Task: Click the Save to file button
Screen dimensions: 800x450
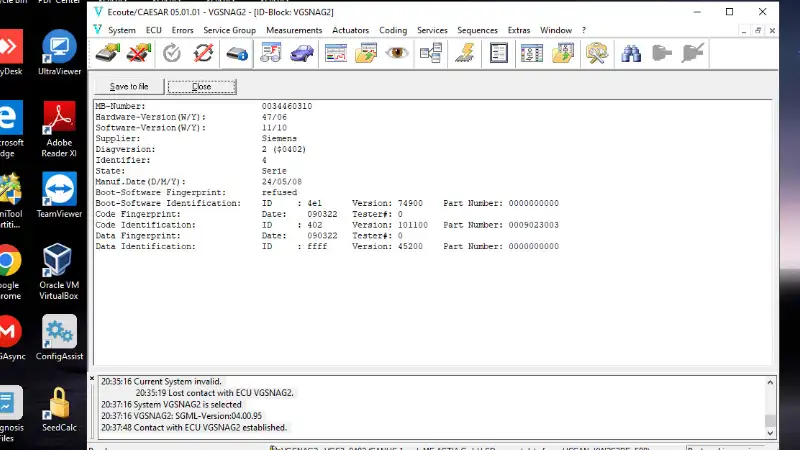Action: click(129, 87)
